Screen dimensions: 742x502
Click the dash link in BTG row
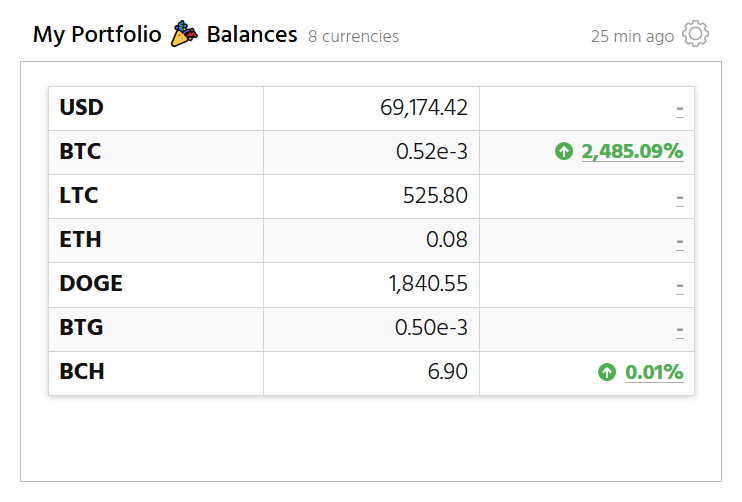[680, 329]
